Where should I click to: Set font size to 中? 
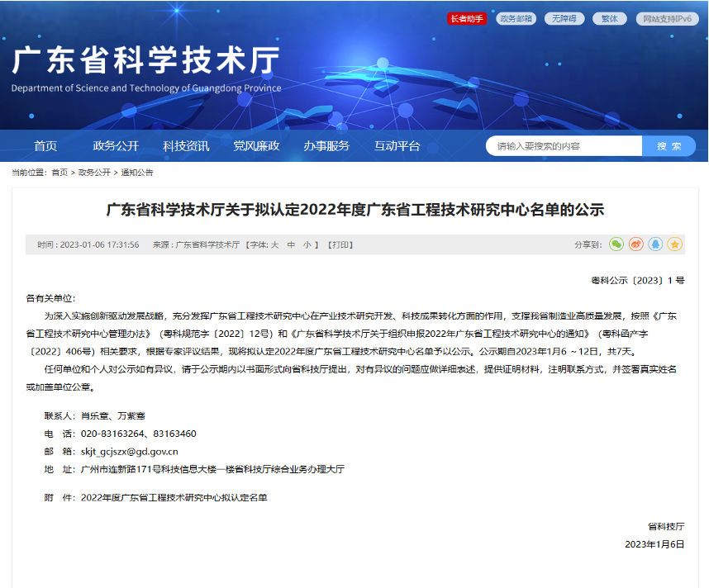(x=291, y=245)
